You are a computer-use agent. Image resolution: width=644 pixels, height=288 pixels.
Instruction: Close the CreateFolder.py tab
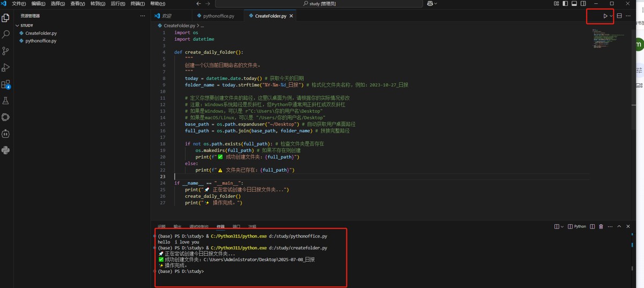pyautogui.click(x=291, y=16)
